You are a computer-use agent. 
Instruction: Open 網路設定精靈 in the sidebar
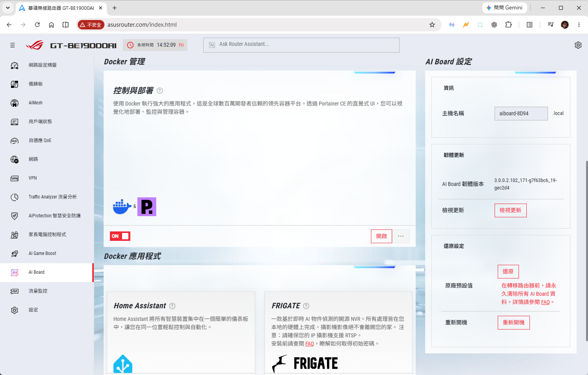click(x=47, y=65)
